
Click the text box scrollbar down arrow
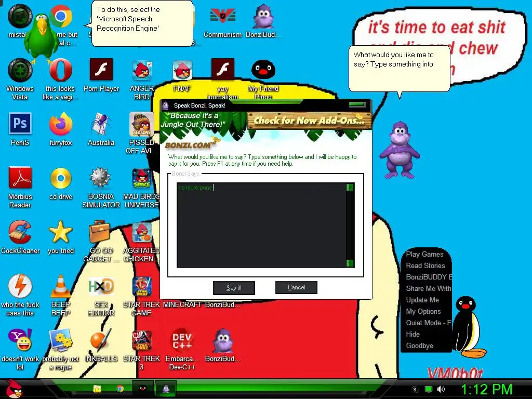[x=350, y=263]
